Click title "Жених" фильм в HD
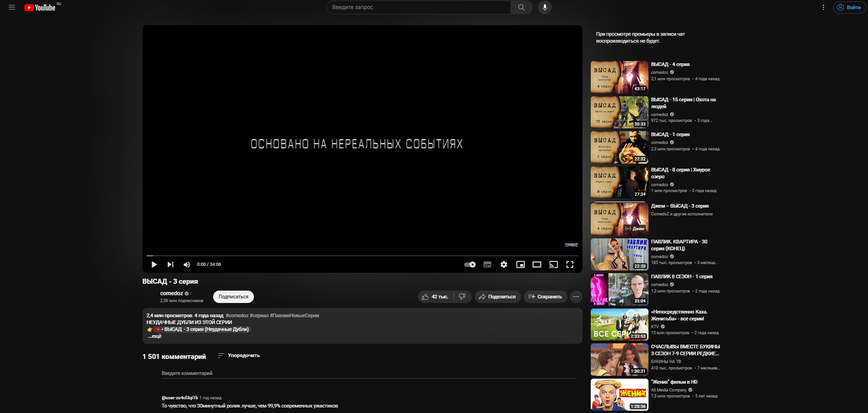The height and width of the screenshot is (413, 868). click(674, 382)
